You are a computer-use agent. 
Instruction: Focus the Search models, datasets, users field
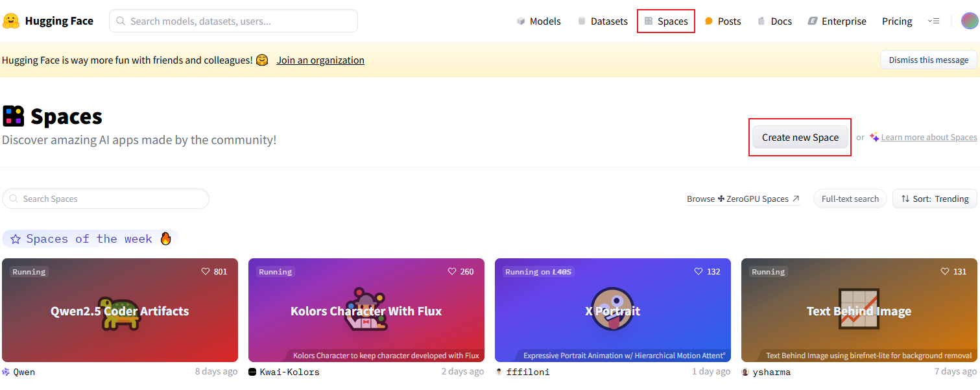[233, 21]
